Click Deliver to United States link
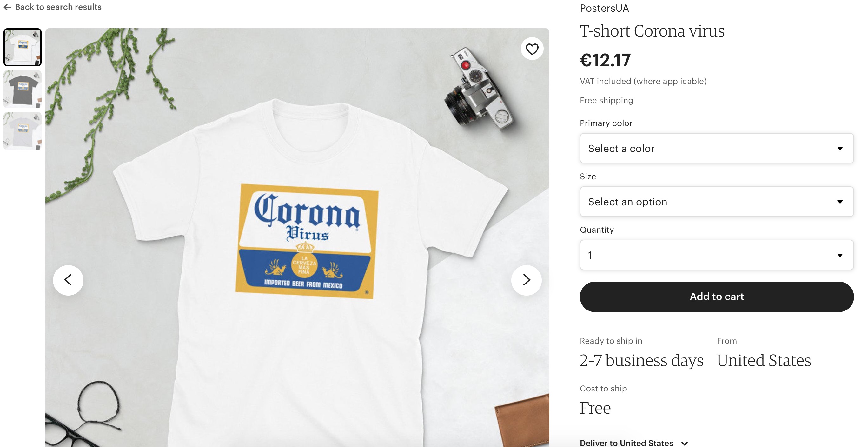The image size is (868, 447). 626,443
